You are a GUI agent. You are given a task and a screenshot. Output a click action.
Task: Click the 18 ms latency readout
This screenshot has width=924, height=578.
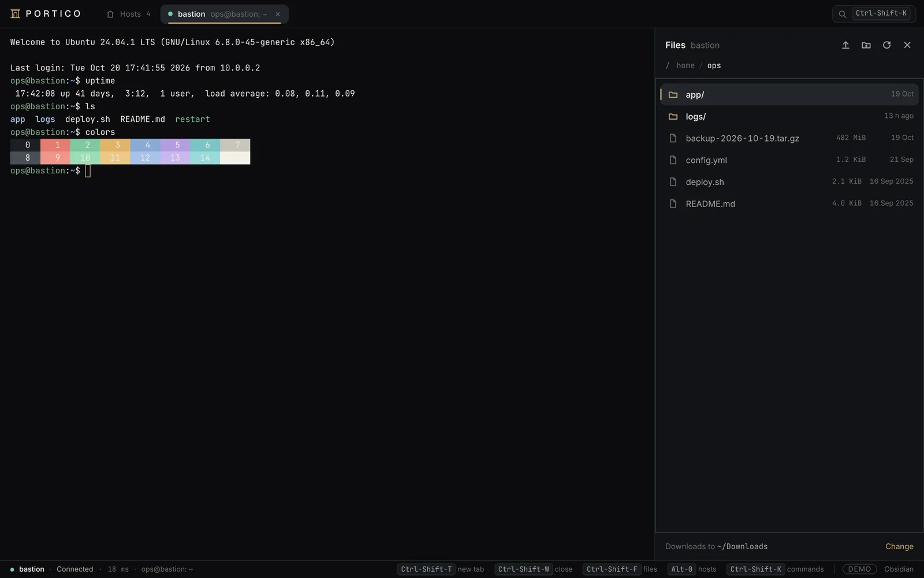[118, 569]
